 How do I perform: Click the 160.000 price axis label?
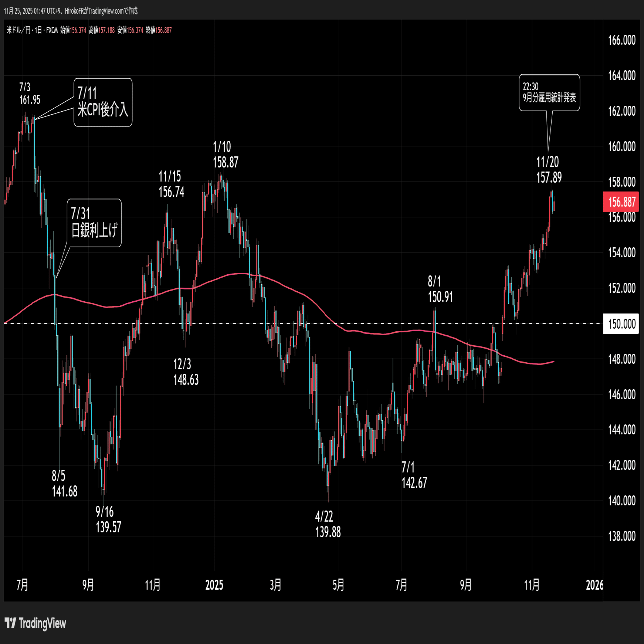(x=622, y=146)
